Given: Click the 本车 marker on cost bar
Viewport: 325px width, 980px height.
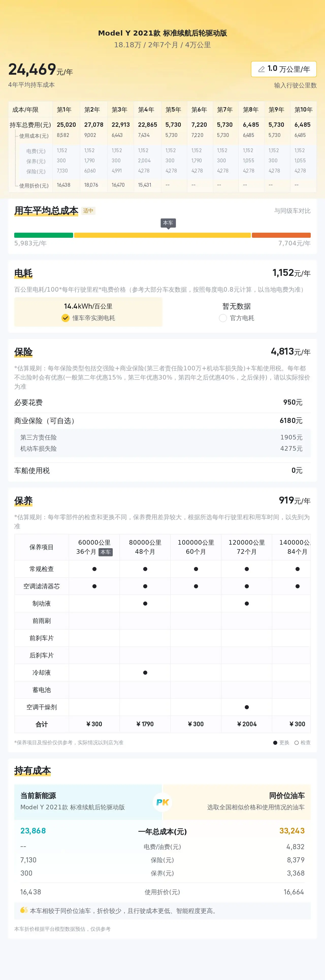Looking at the screenshot, I should click(x=168, y=223).
